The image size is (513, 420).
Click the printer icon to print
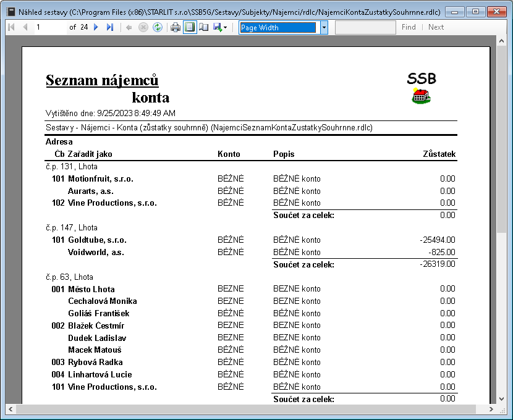[176, 27]
